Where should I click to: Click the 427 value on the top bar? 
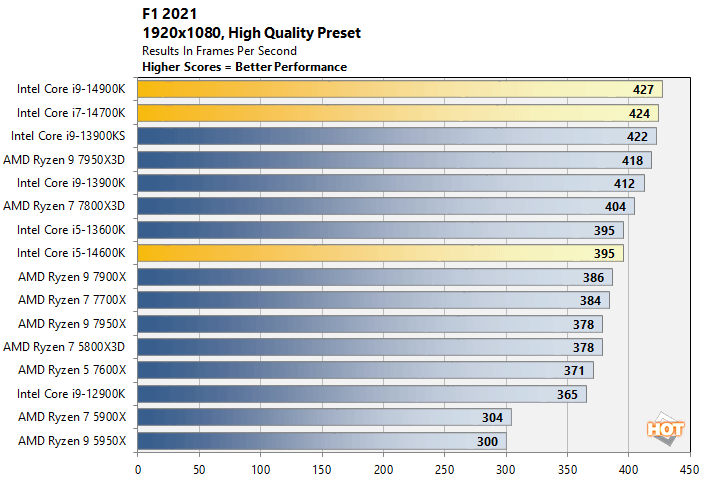click(x=643, y=90)
